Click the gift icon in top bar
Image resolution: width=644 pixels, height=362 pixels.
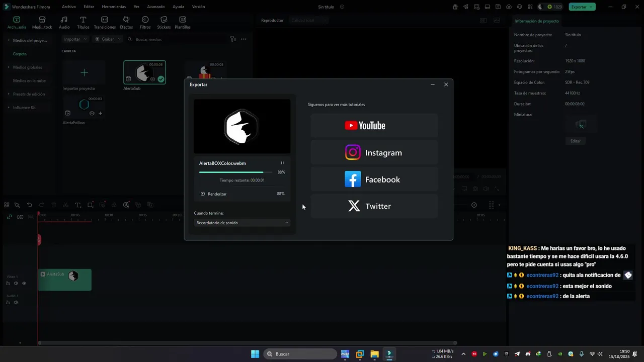pyautogui.click(x=455, y=7)
